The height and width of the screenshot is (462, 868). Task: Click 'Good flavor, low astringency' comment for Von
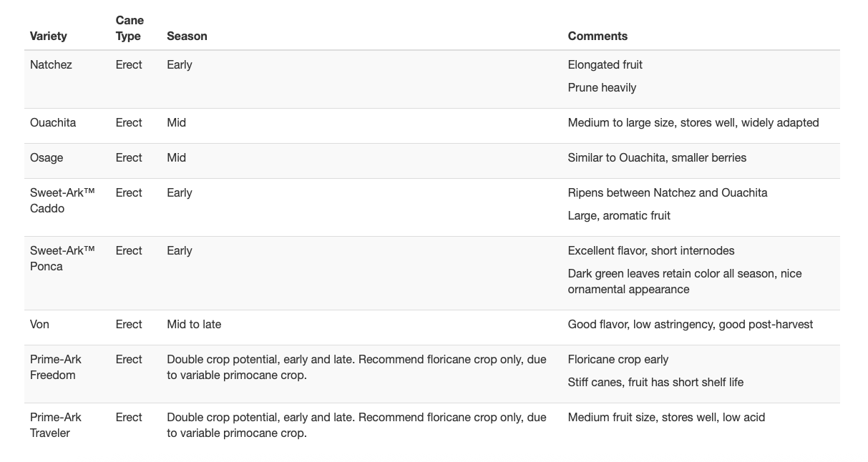click(690, 324)
